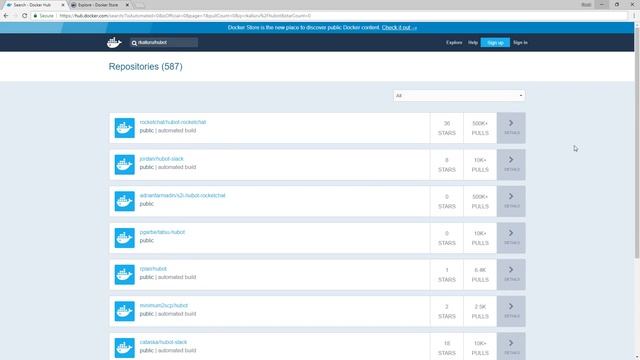Reload the page with the refresh icon
The width and height of the screenshot is (640, 360).
24,16
